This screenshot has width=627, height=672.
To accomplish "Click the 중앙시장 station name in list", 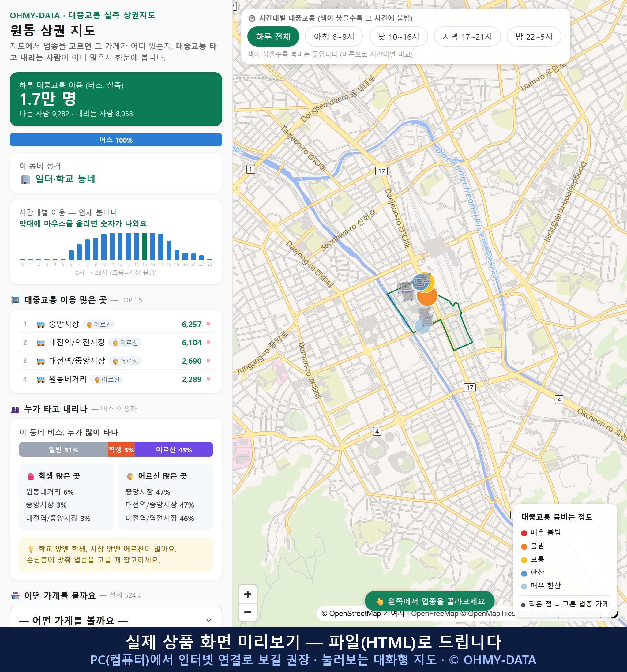I will [x=64, y=324].
